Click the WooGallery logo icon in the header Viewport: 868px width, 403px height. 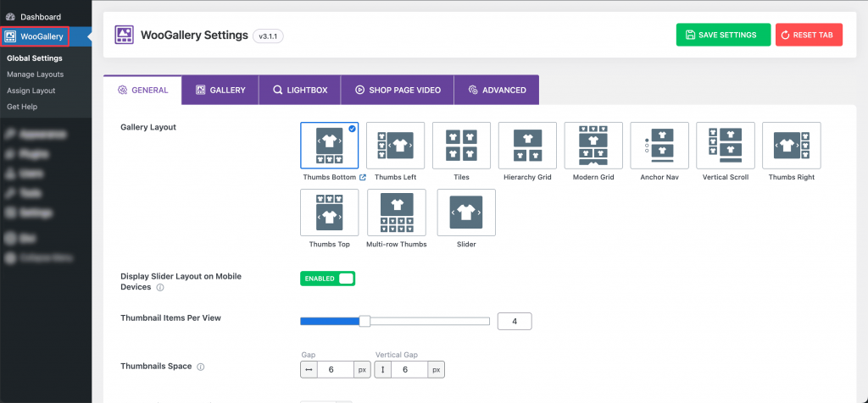tap(124, 35)
